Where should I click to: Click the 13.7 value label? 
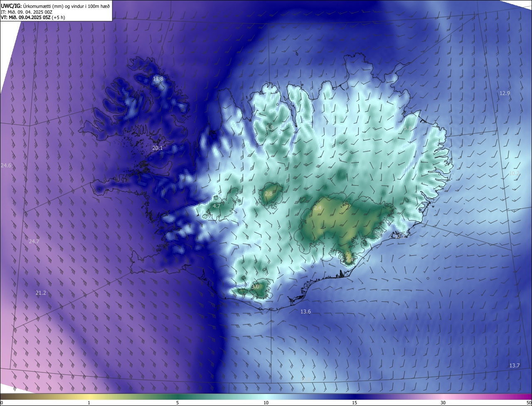[514, 365]
